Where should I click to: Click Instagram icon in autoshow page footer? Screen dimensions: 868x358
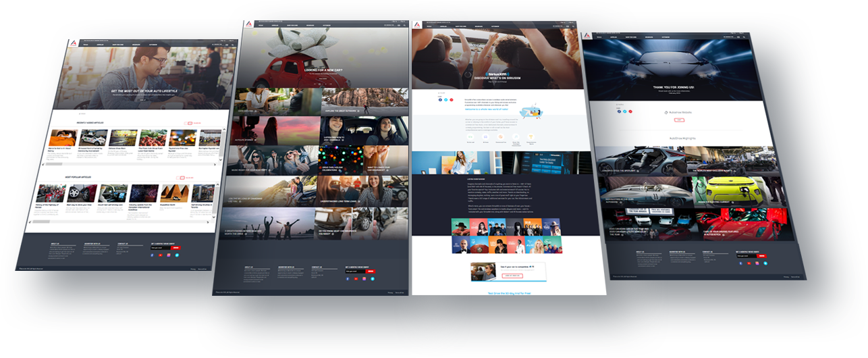coord(757,263)
